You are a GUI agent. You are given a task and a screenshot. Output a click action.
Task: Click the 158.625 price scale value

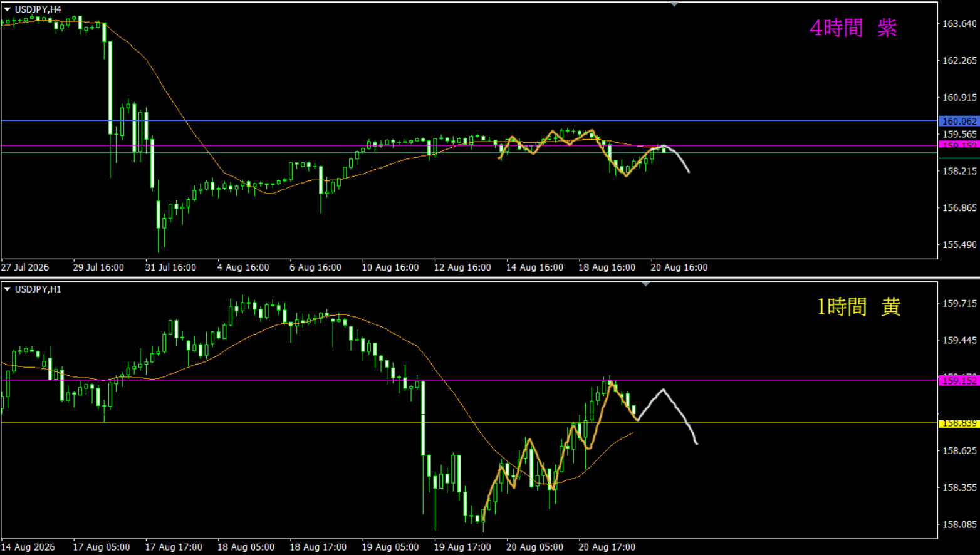[959, 451]
